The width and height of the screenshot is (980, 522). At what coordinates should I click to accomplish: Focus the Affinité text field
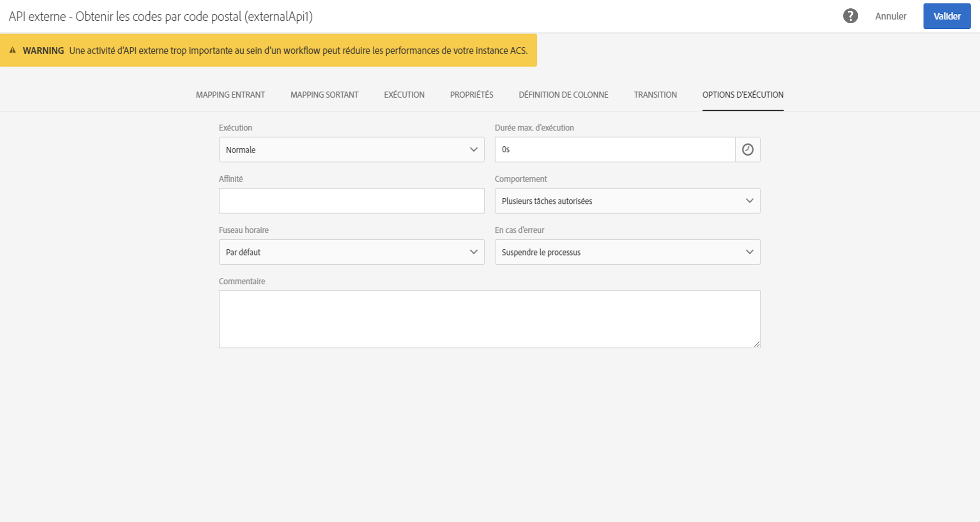351,201
